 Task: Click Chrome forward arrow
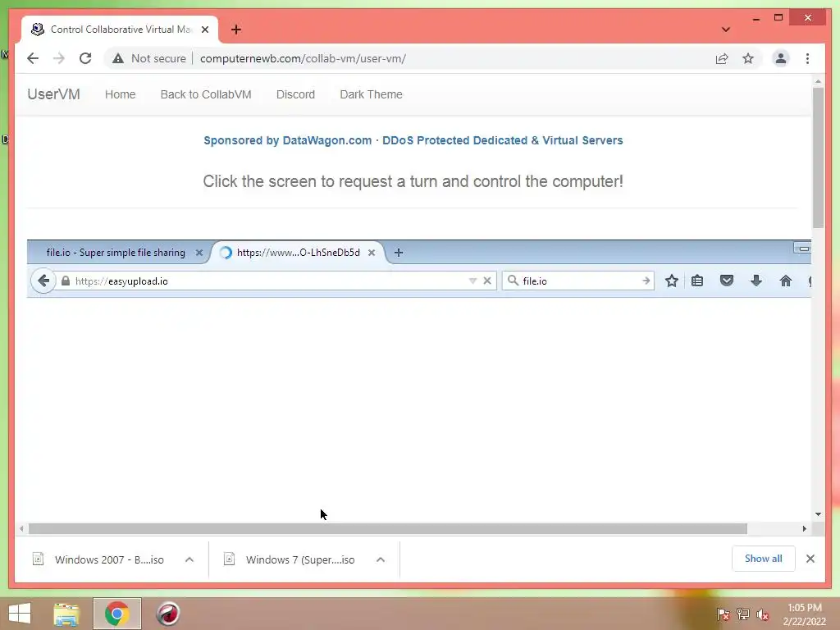tap(59, 58)
